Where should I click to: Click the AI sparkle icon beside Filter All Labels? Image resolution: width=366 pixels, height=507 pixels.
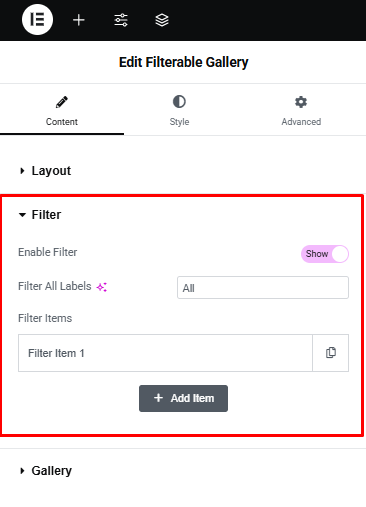(102, 287)
